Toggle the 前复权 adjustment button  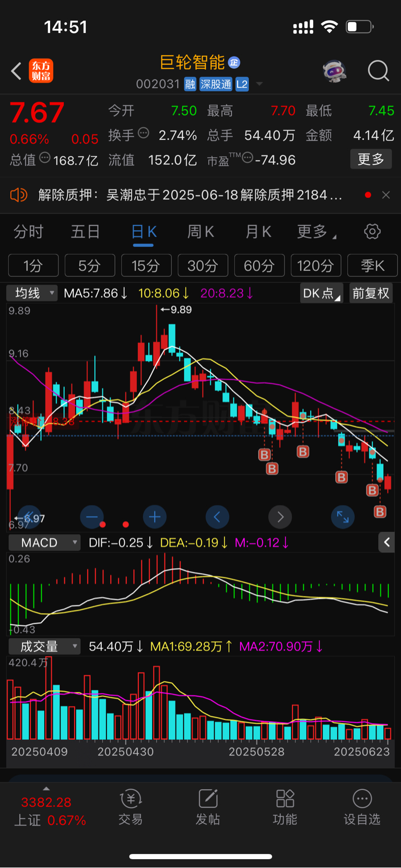371,293
